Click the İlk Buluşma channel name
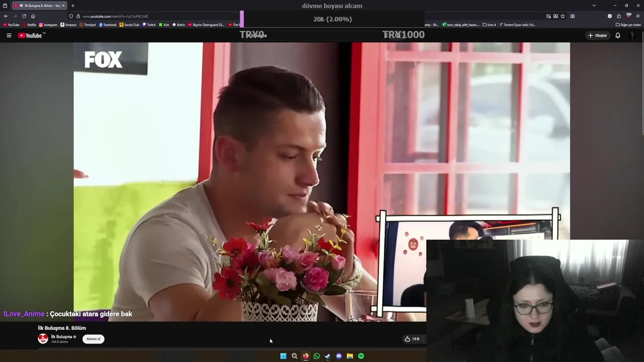The height and width of the screenshot is (362, 644). click(x=61, y=337)
